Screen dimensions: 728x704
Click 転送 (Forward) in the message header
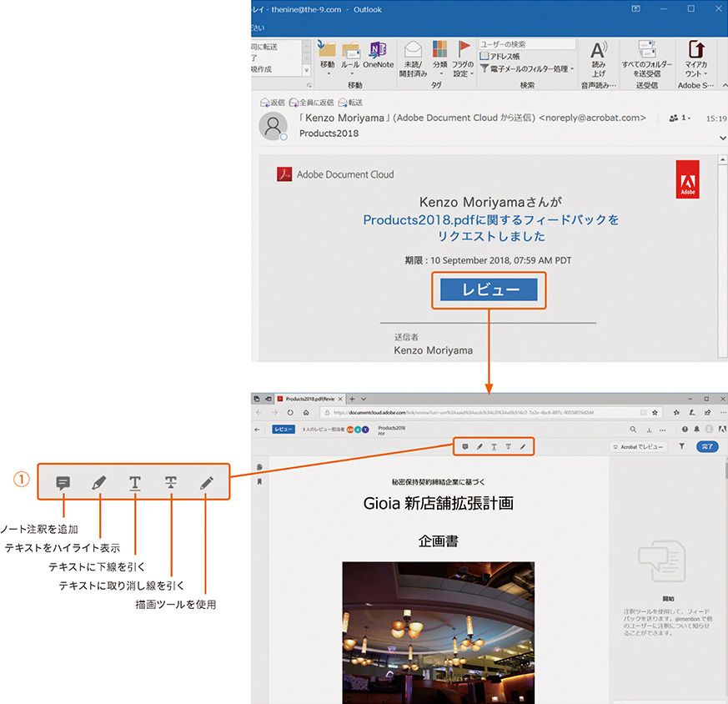coord(350,102)
